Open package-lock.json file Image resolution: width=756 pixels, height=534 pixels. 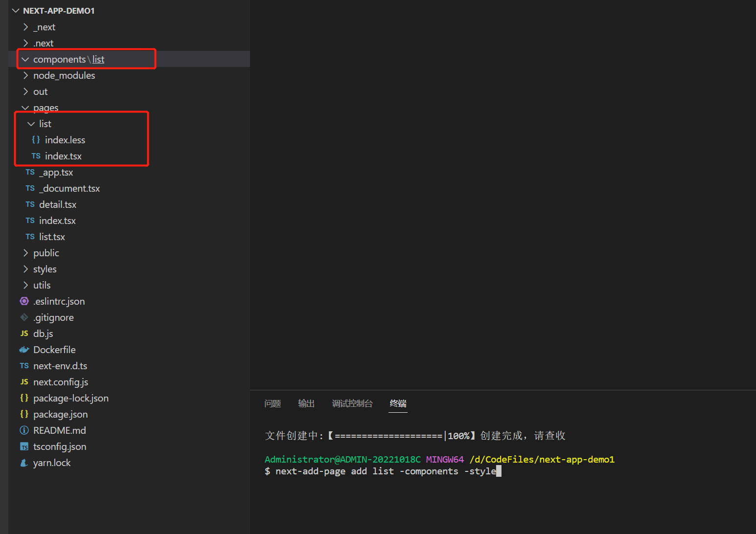71,398
